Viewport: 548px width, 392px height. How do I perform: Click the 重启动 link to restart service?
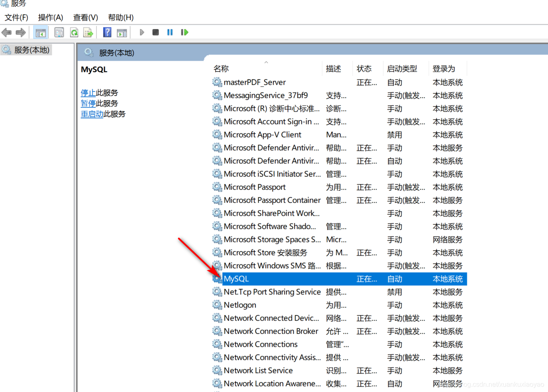(92, 114)
